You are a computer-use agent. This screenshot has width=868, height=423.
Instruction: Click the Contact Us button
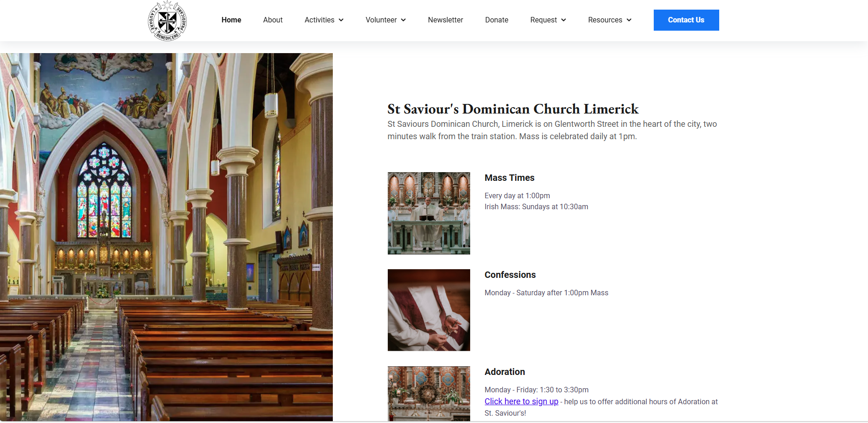(x=686, y=20)
